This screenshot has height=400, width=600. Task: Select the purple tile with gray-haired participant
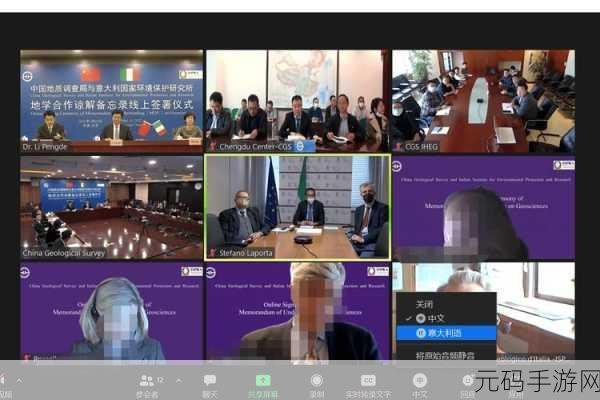[x=111, y=311]
